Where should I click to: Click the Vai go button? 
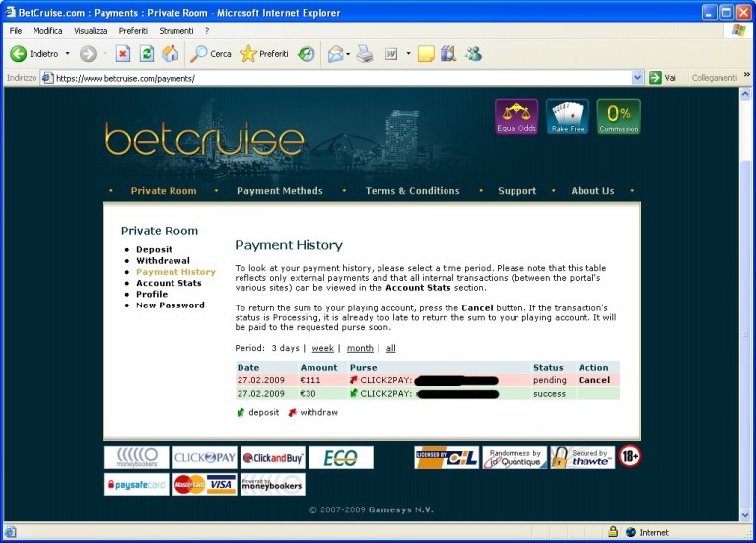(x=663, y=78)
